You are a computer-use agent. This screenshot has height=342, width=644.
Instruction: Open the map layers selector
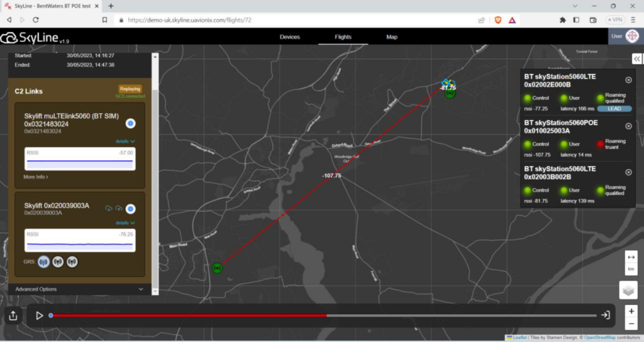pyautogui.click(x=628, y=290)
